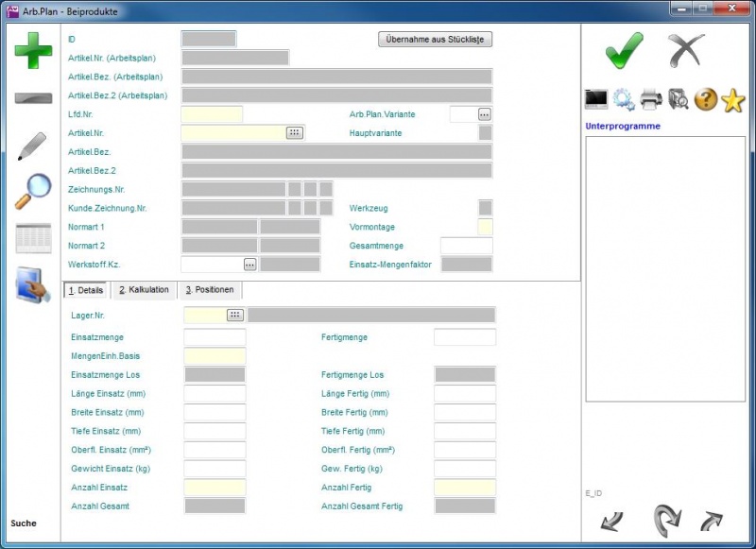
Task: Click the yellow star favorites icon
Action: coord(733,99)
